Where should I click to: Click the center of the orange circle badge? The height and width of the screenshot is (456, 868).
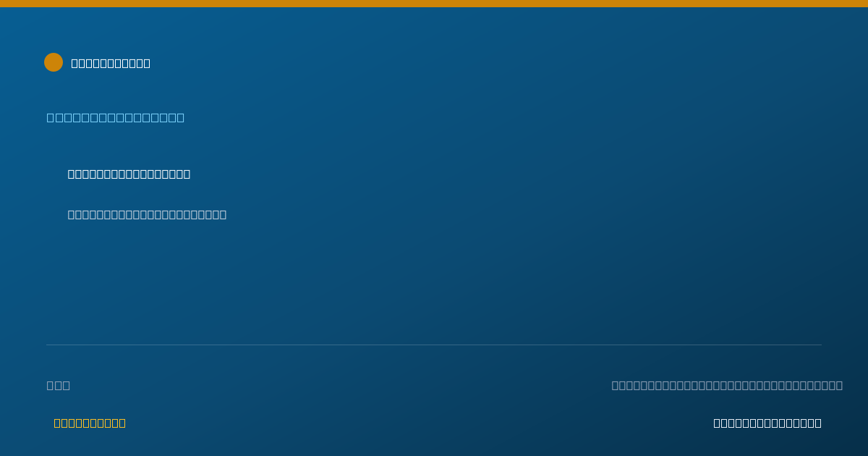pos(54,62)
